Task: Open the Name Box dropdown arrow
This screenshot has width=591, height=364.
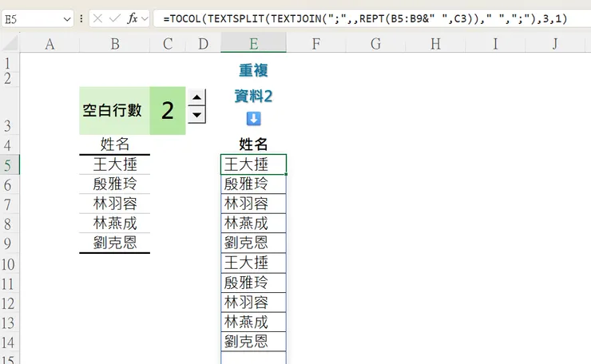Action: tap(67, 18)
